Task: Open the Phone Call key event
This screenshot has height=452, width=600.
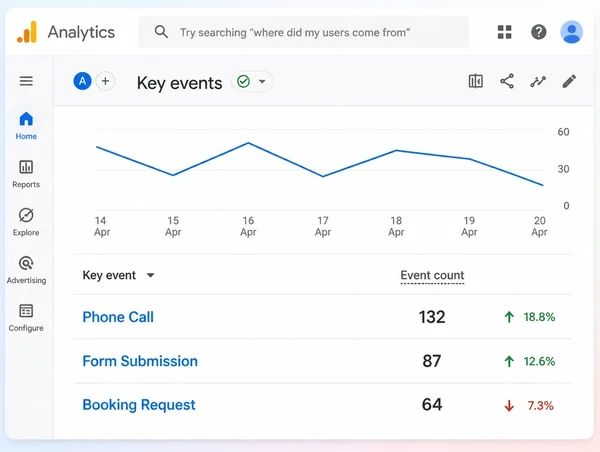Action: (118, 317)
